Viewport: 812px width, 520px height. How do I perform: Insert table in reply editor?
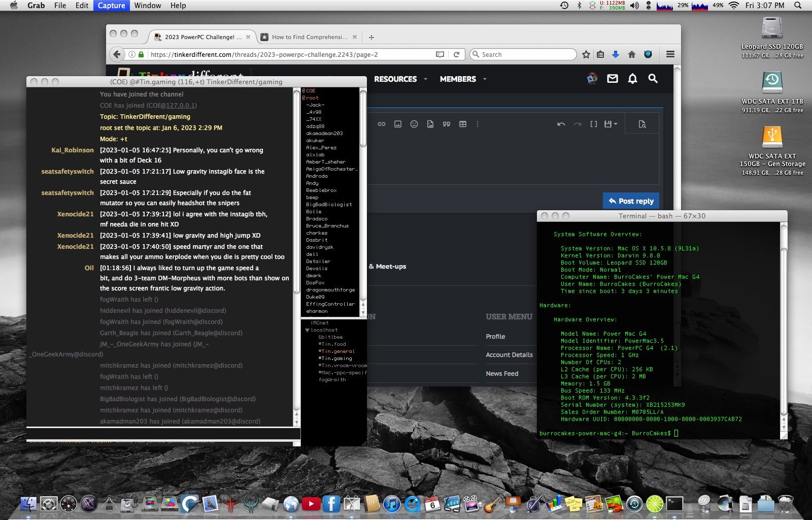(463, 124)
